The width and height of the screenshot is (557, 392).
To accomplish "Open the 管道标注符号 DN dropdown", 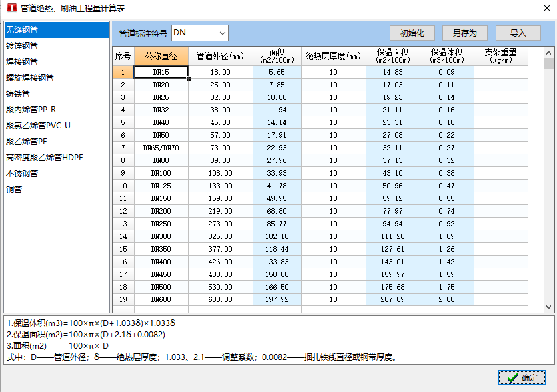I will 221,33.
